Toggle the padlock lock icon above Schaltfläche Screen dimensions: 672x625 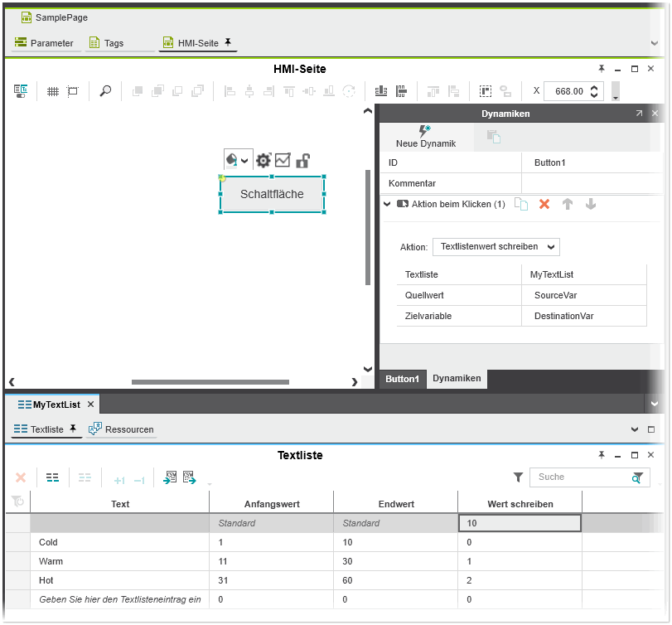click(303, 161)
